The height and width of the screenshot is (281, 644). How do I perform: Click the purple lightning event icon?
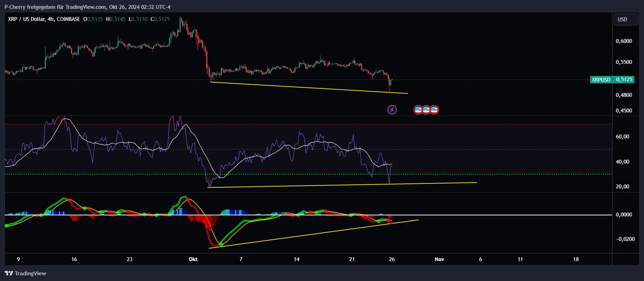click(x=392, y=110)
